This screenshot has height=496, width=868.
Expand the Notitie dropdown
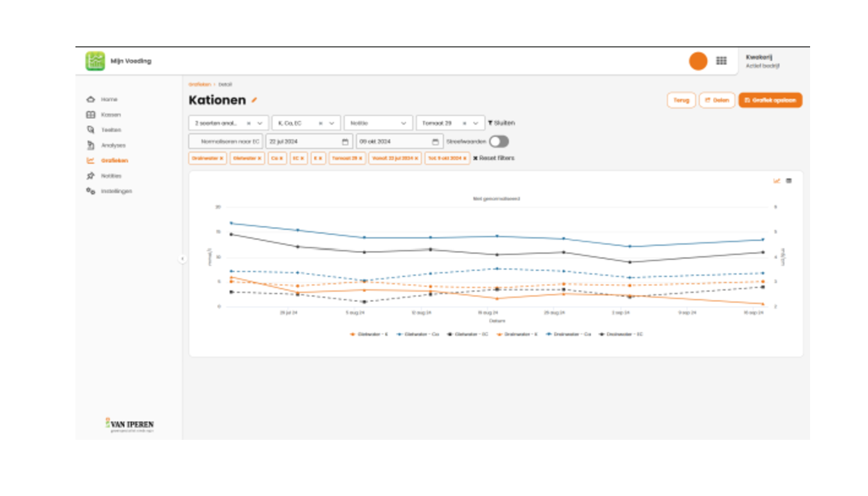(x=403, y=123)
